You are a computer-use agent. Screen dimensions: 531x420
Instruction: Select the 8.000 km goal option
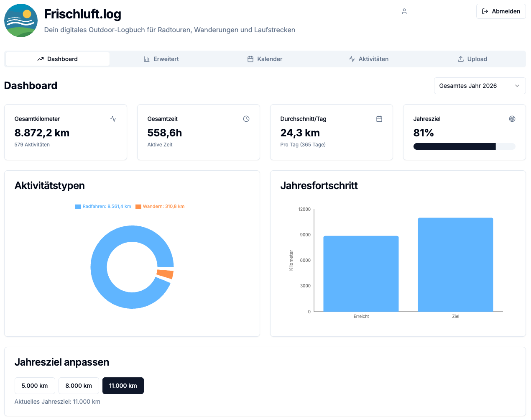pos(79,386)
